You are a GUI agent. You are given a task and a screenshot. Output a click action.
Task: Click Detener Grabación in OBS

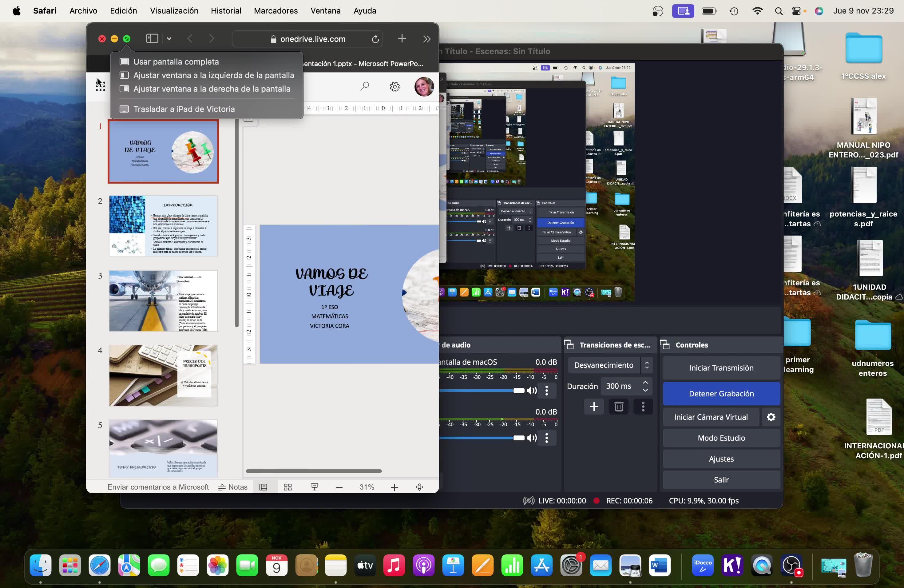(721, 394)
